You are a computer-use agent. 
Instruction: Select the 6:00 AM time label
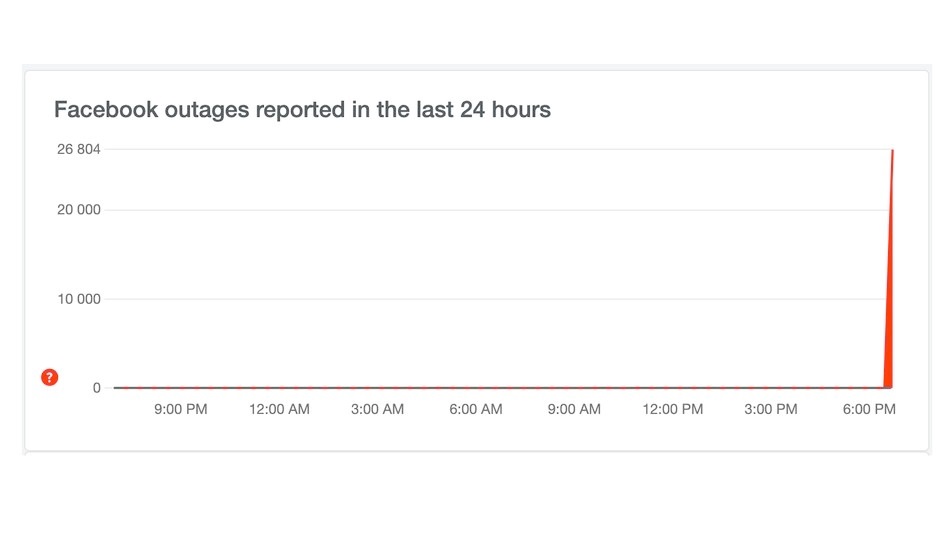pos(476,409)
